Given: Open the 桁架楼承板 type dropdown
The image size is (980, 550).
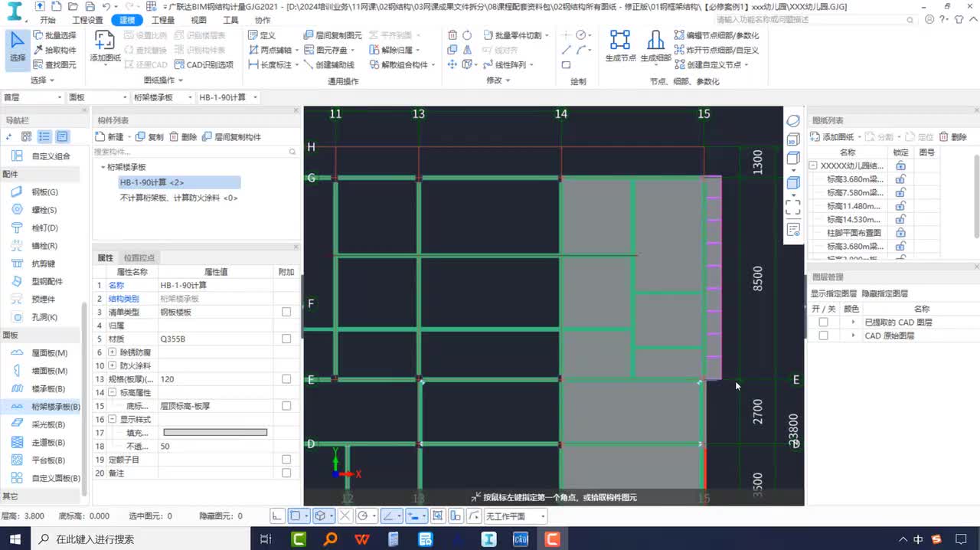Looking at the screenshot, I should point(162,97).
